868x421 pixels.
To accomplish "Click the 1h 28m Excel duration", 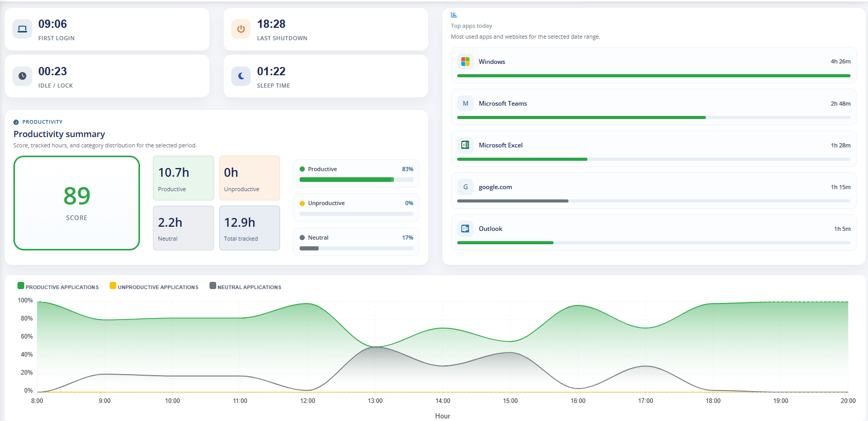I will click(x=841, y=145).
